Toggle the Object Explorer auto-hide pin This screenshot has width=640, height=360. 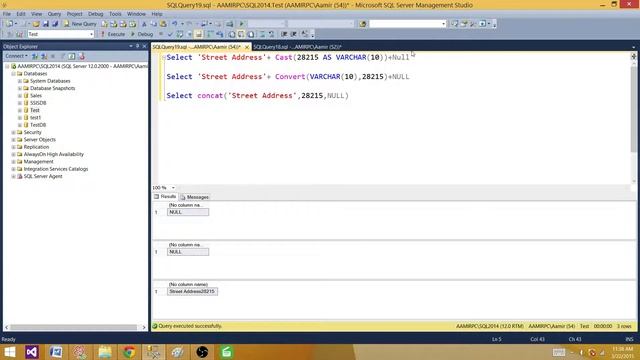[138, 46]
